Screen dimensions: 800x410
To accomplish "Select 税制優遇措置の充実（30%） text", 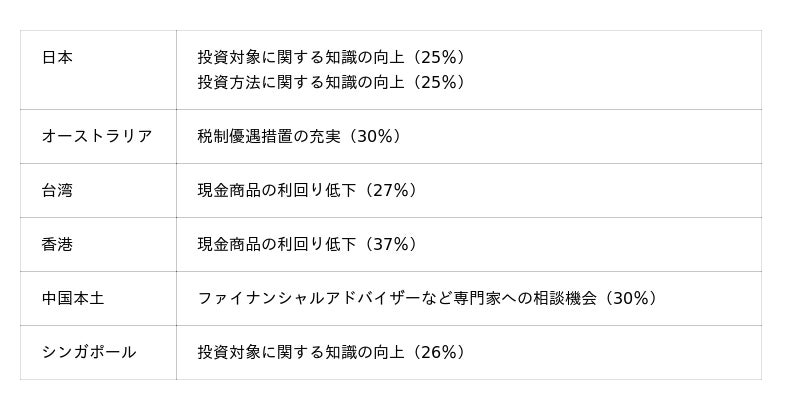I will (300, 136).
